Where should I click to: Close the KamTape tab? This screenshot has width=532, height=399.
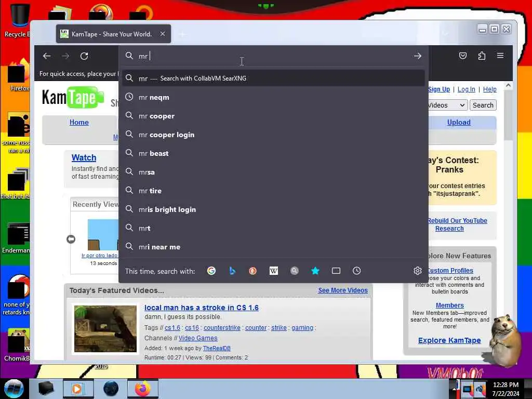(163, 34)
